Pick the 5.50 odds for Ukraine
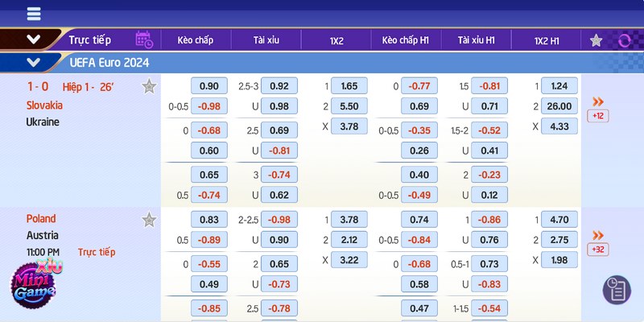644x322 pixels. (349, 106)
